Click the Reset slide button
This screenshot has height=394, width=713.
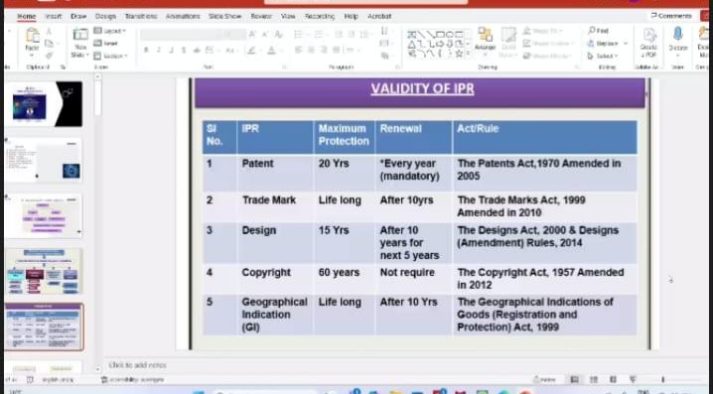[x=106, y=43]
